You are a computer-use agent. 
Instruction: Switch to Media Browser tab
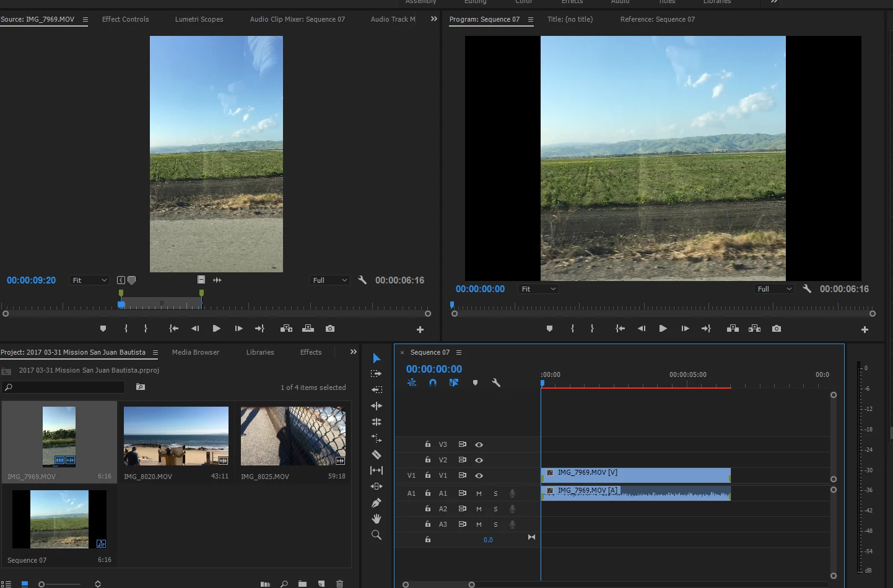click(x=196, y=352)
